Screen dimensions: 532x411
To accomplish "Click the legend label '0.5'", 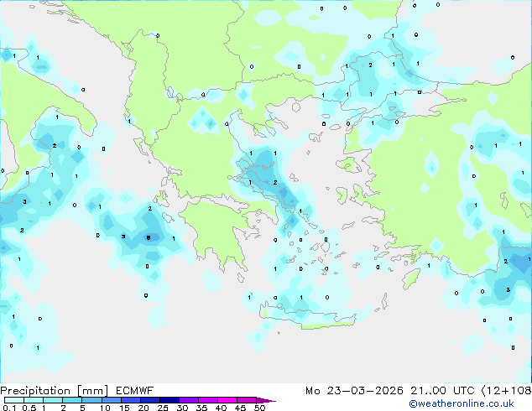I will click(29, 408).
